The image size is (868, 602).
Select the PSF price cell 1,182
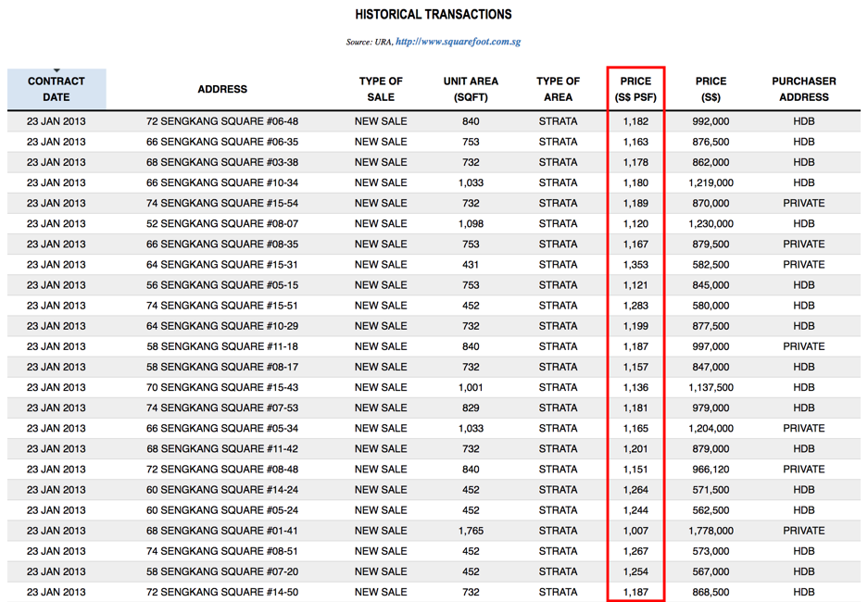point(635,121)
